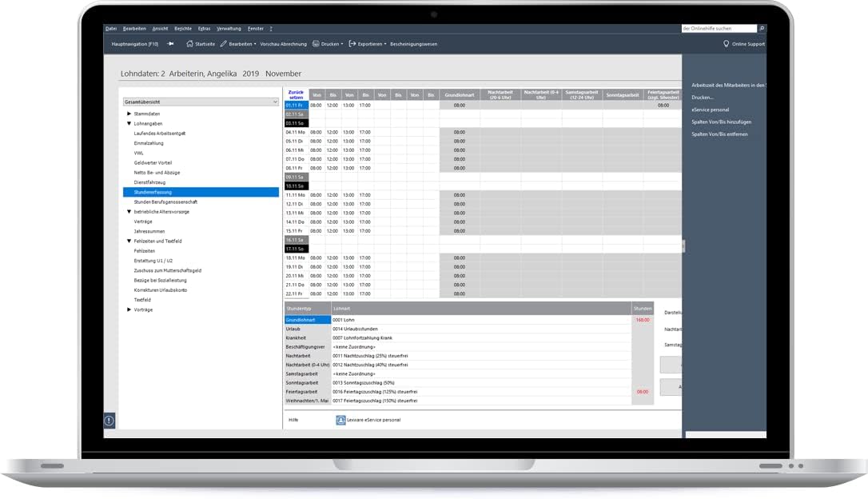Open the Startseite home icon
Screen dimensions: 868x499
click(x=190, y=44)
